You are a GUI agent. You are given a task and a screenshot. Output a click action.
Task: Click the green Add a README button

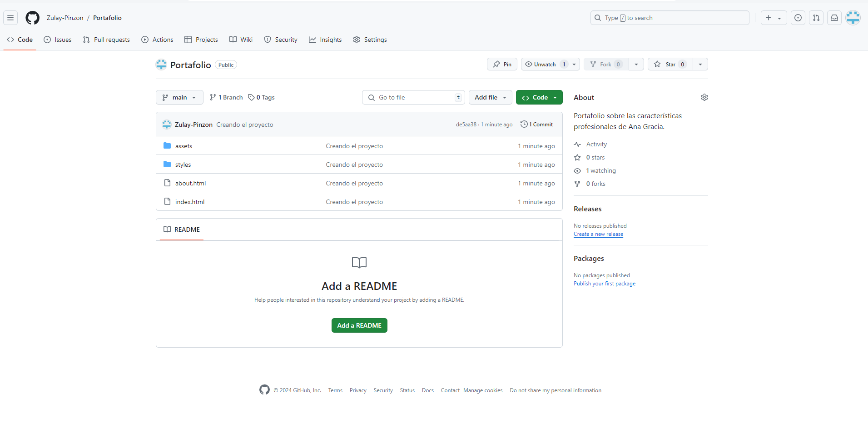(359, 325)
